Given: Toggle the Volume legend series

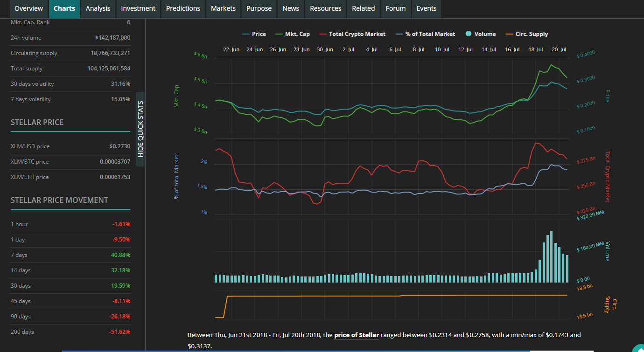Looking at the screenshot, I should pyautogui.click(x=481, y=34).
